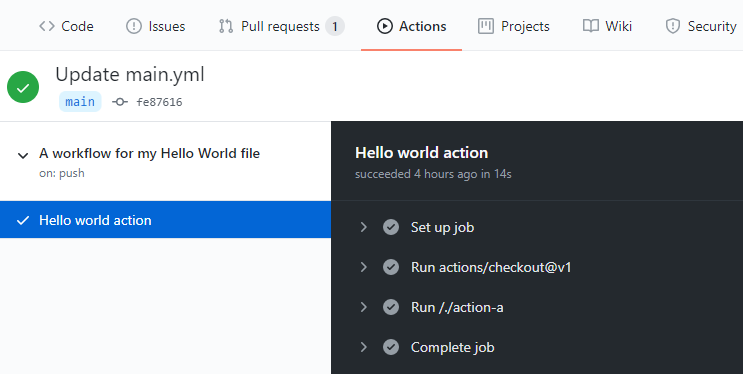Open the Security tab
This screenshot has height=374, width=743.
point(701,26)
